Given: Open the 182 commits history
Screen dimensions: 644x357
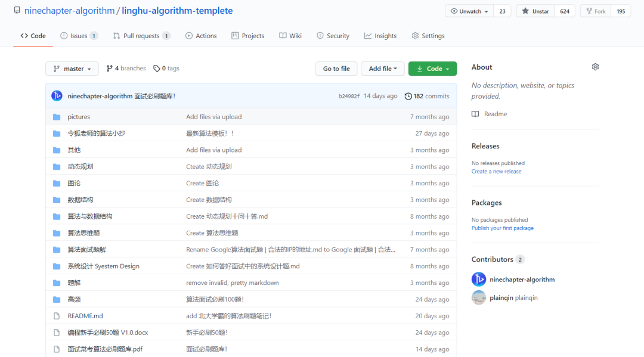Looking at the screenshot, I should [x=427, y=96].
